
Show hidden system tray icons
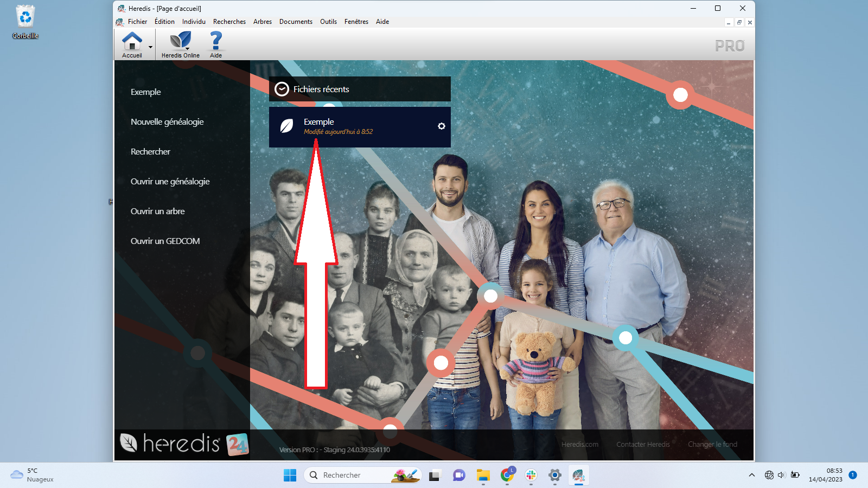point(751,475)
